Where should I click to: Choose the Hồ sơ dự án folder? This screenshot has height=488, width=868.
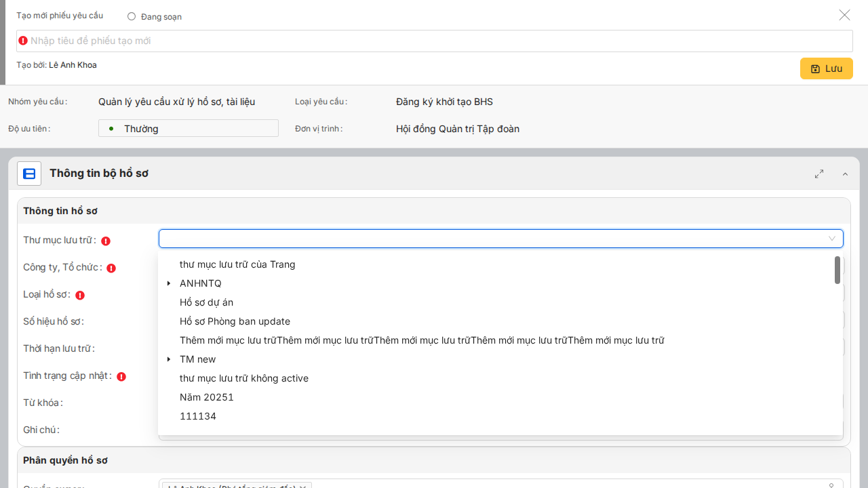click(206, 302)
